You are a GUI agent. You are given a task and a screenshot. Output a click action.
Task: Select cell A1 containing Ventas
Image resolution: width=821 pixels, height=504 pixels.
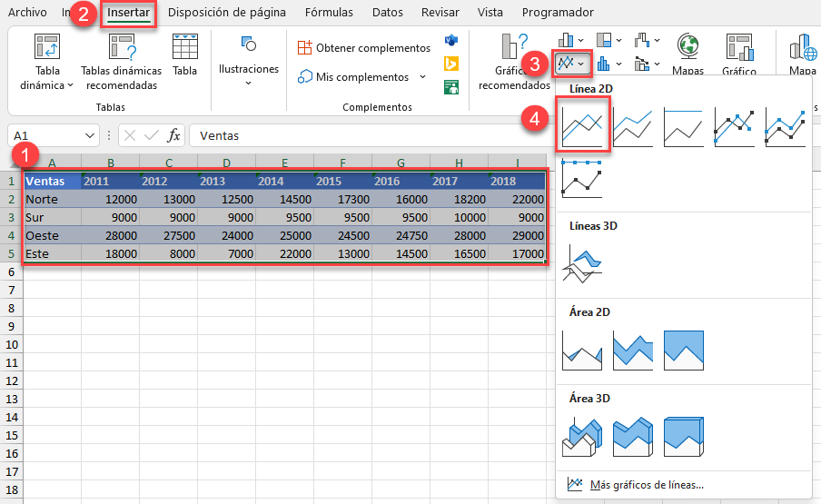[x=53, y=181]
